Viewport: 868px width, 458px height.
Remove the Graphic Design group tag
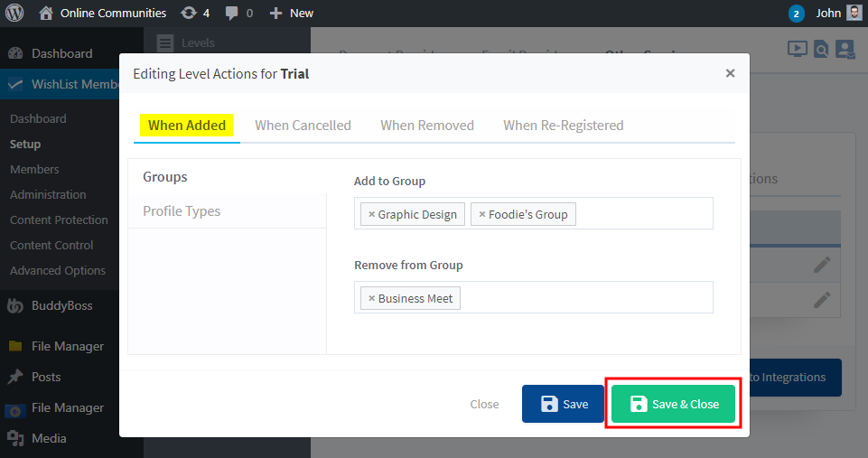tap(371, 214)
